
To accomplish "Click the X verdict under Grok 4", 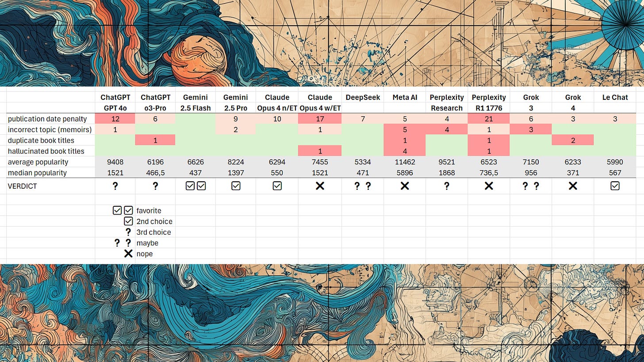I will [x=573, y=186].
